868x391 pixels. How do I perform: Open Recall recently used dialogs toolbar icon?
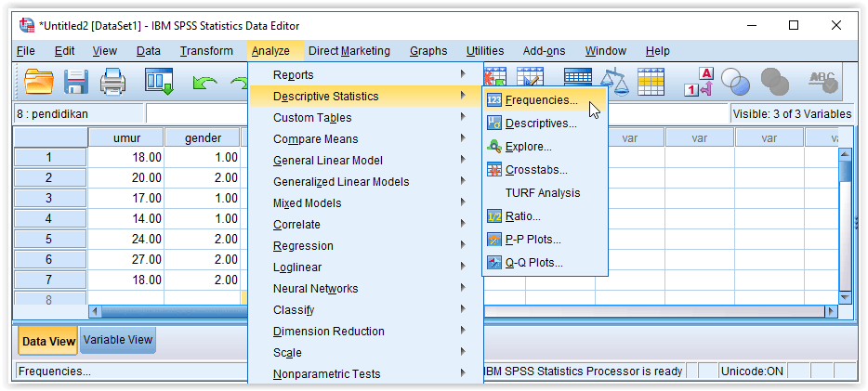coord(160,81)
